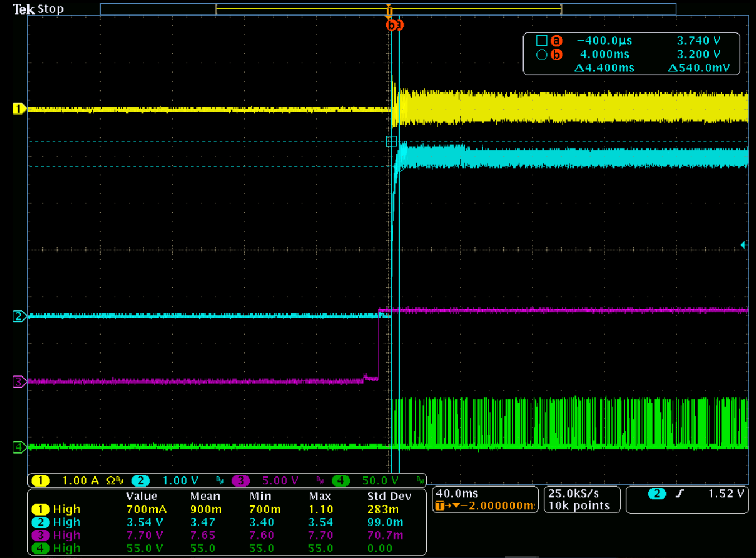
Task: Click the 1.52 V trigger level readout
Action: (726, 493)
